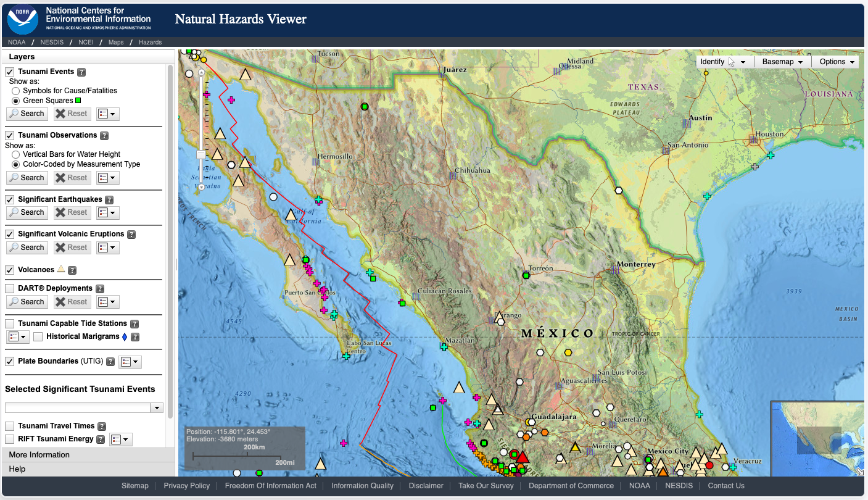This screenshot has width=868, height=500.
Task: Click Search under DART Deployments
Action: pos(27,302)
